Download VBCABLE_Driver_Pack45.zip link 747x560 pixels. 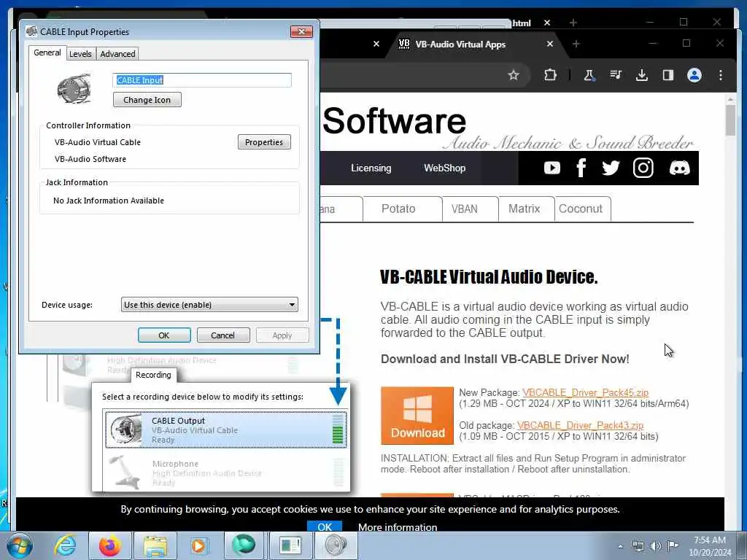(585, 392)
